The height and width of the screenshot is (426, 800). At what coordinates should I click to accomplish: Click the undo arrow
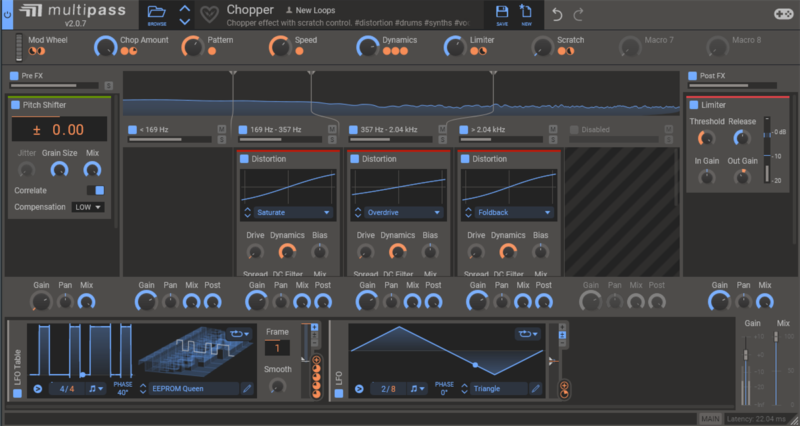click(x=558, y=14)
